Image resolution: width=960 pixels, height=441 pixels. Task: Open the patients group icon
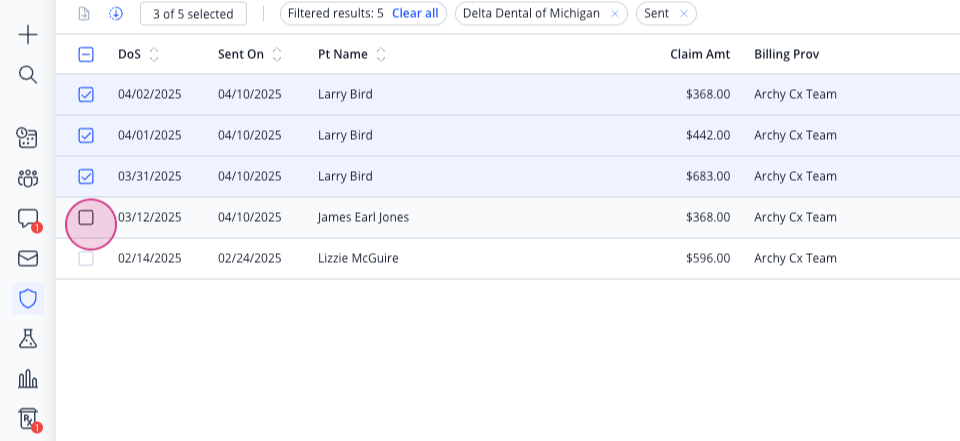pyautogui.click(x=28, y=178)
